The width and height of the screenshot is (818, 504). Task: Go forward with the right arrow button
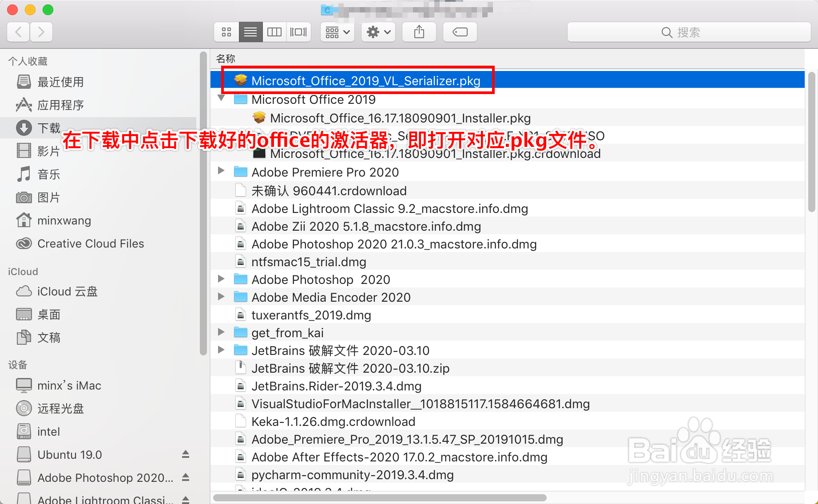pos(41,32)
